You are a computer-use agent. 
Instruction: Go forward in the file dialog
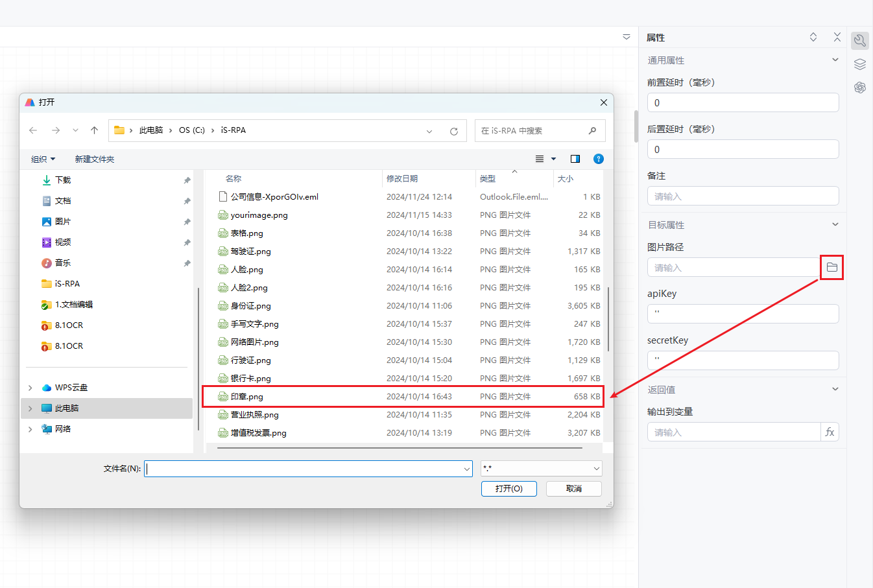tap(56, 130)
